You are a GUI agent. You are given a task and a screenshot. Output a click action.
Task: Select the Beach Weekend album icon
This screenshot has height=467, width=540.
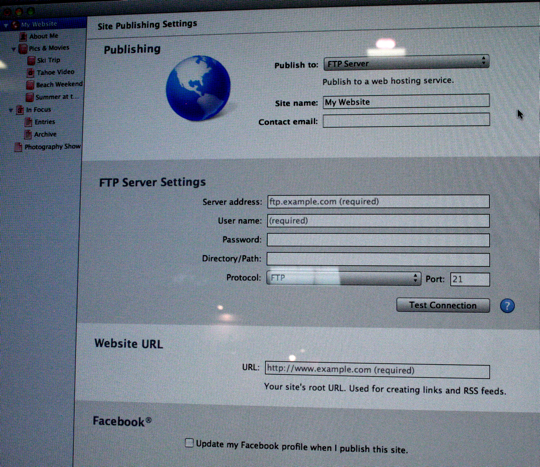[30, 85]
